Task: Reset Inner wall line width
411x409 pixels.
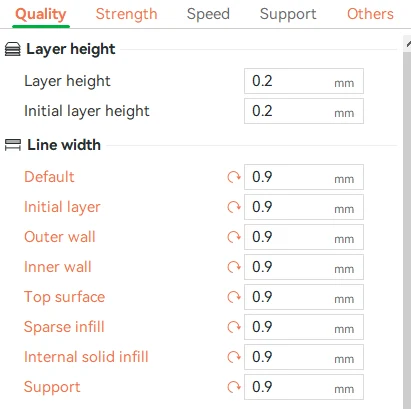Action: pos(234,267)
